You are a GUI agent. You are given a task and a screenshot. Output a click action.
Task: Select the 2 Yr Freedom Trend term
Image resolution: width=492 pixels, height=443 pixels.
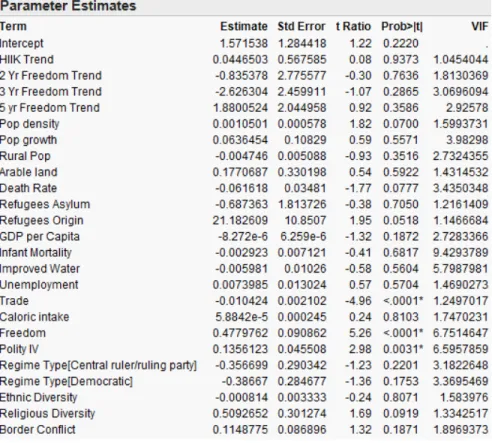click(51, 75)
